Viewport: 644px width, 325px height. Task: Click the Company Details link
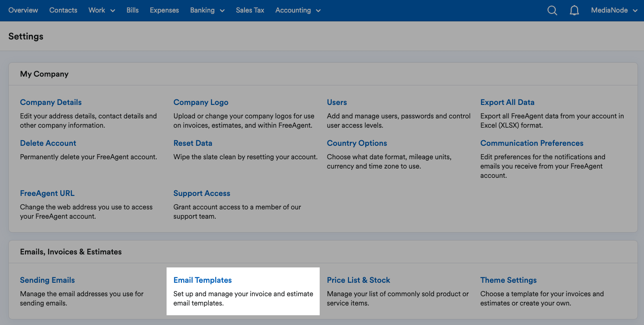[51, 102]
